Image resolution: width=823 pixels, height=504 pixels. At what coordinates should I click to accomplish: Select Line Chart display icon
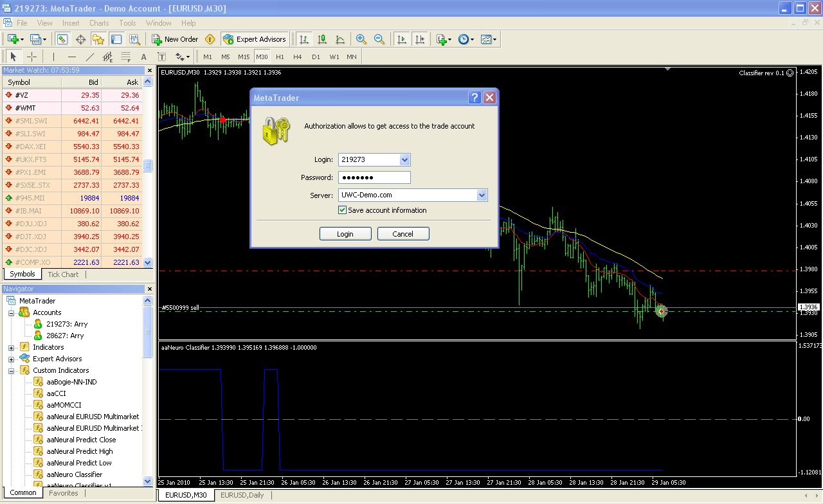pyautogui.click(x=339, y=39)
